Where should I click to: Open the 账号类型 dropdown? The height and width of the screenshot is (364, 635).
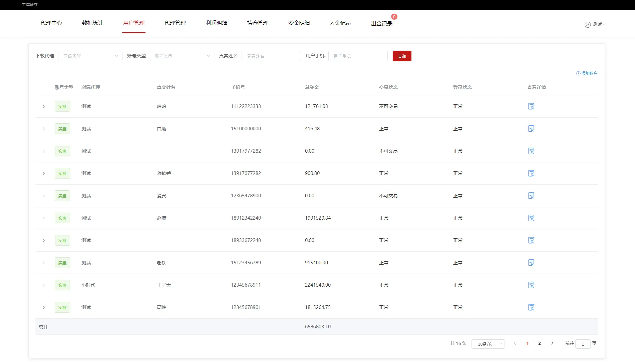point(182,56)
